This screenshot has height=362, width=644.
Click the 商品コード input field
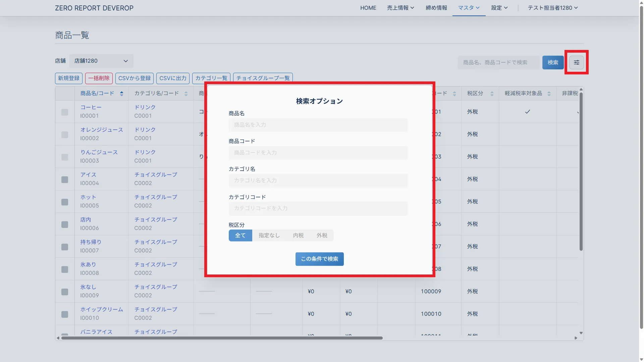(318, 153)
